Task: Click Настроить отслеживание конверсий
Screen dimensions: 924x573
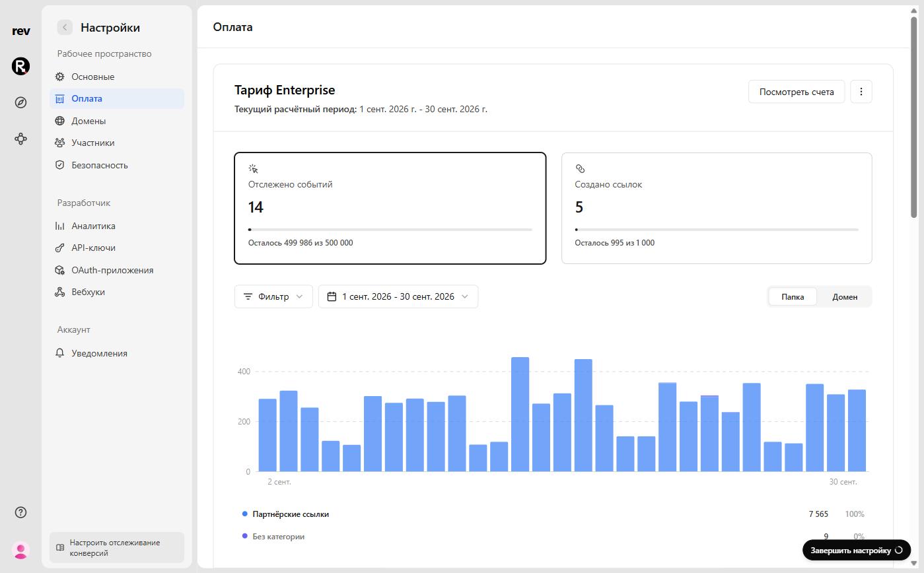Action: [117, 548]
